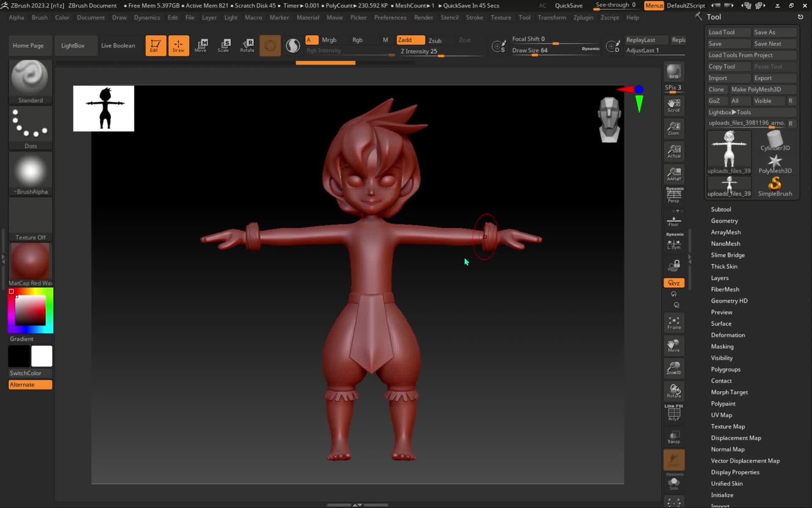Enable Perspective view with the Persp icon
Image resolution: width=812 pixels, height=508 pixels.
[673, 195]
